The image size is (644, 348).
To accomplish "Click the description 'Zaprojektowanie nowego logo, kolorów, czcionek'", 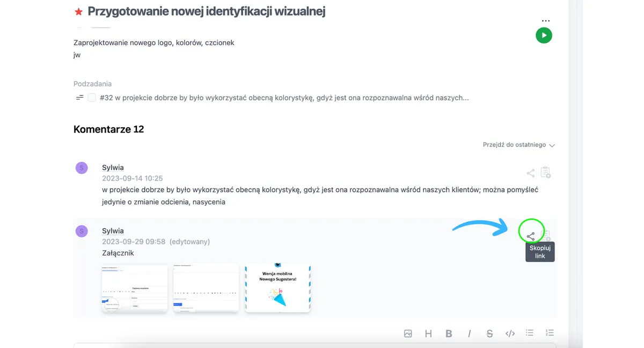I will (154, 42).
